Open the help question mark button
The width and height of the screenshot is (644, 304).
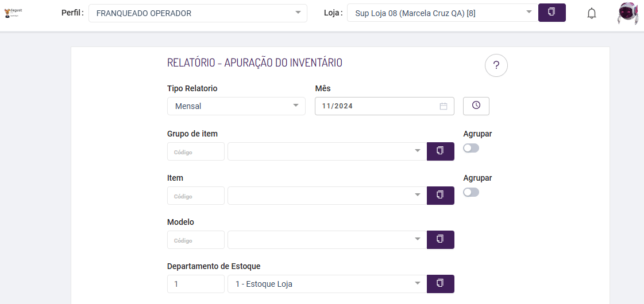pos(496,65)
